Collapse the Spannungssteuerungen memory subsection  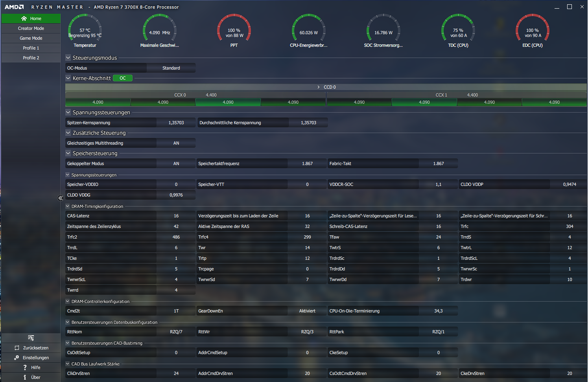[68, 175]
